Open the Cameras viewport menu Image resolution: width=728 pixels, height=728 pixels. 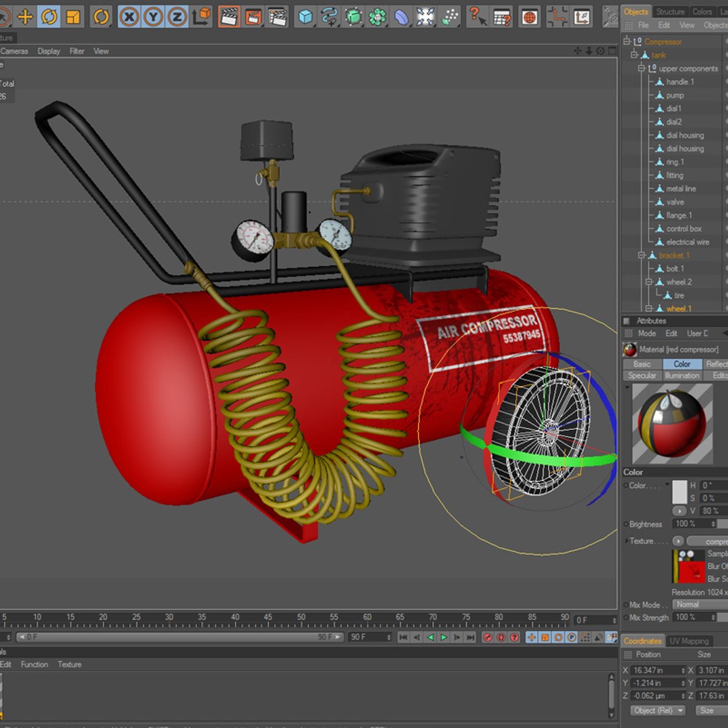(14, 51)
